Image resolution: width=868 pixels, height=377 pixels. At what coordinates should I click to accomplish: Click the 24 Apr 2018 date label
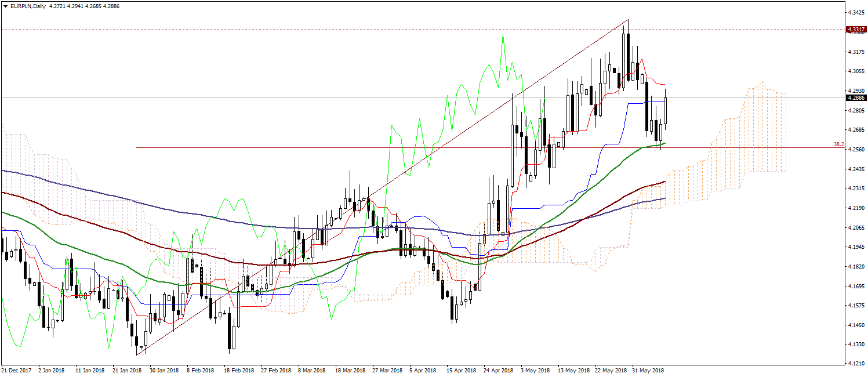(498, 370)
